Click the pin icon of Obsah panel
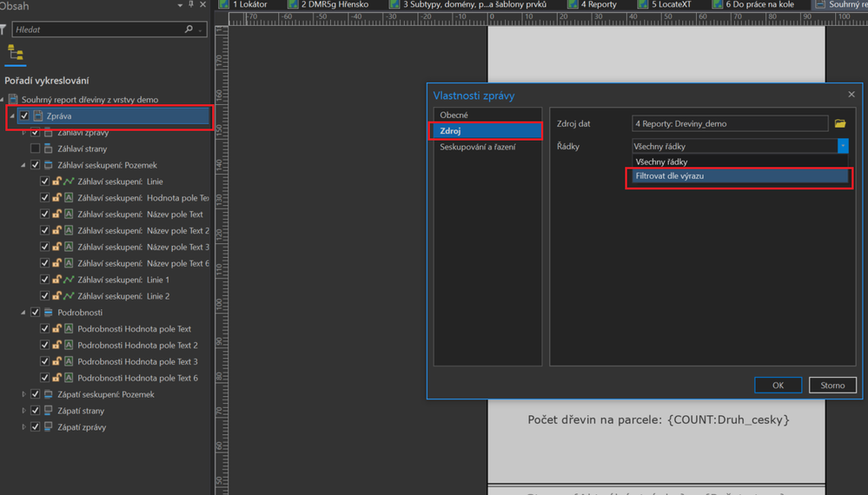868x495 pixels. click(x=191, y=4)
